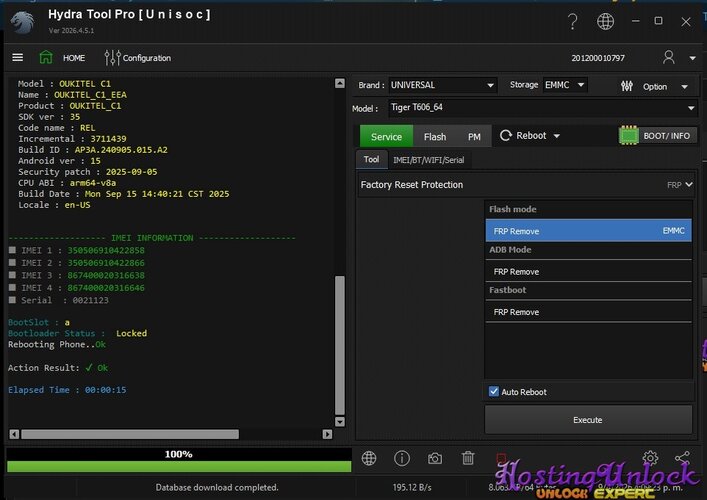Click the BOOT/ INFO button

click(656, 136)
